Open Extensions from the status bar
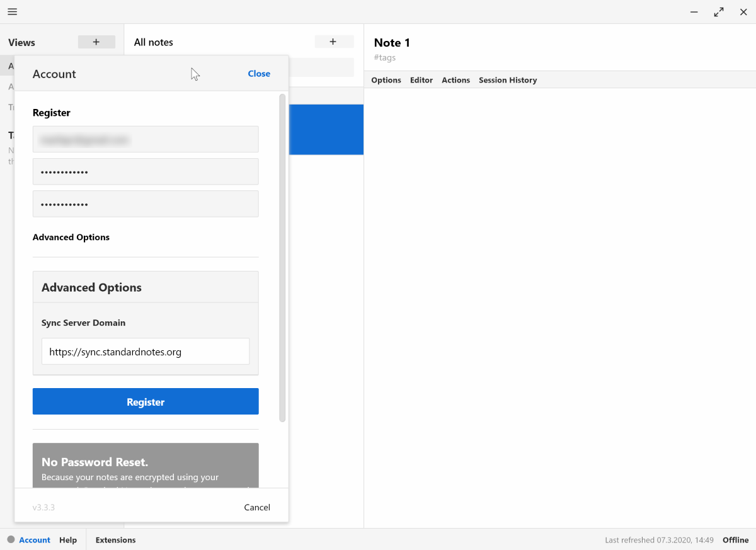The width and height of the screenshot is (756, 550). coord(116,540)
